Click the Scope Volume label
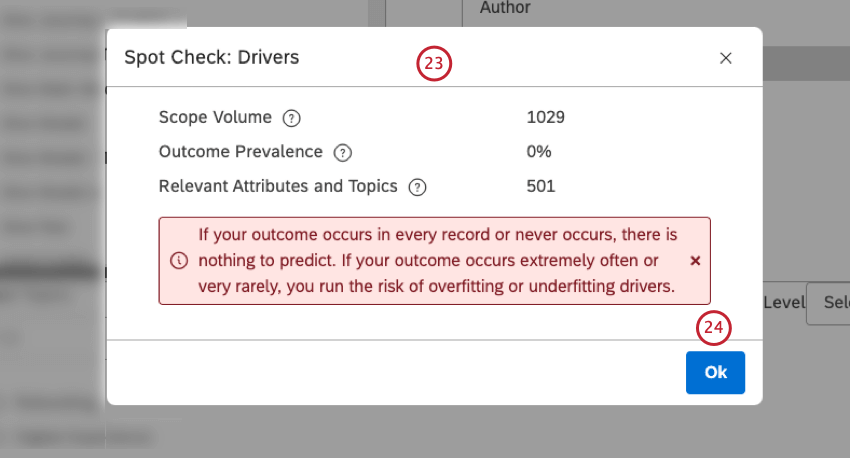 (x=215, y=117)
